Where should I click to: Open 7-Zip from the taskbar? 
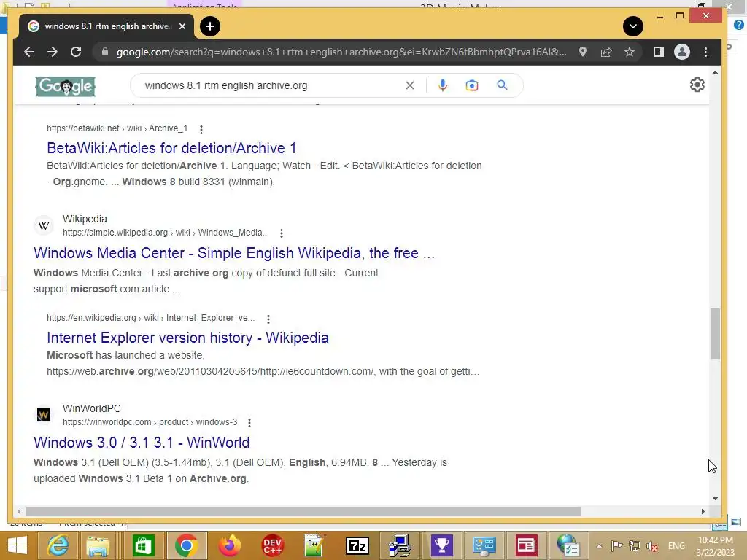tap(357, 545)
